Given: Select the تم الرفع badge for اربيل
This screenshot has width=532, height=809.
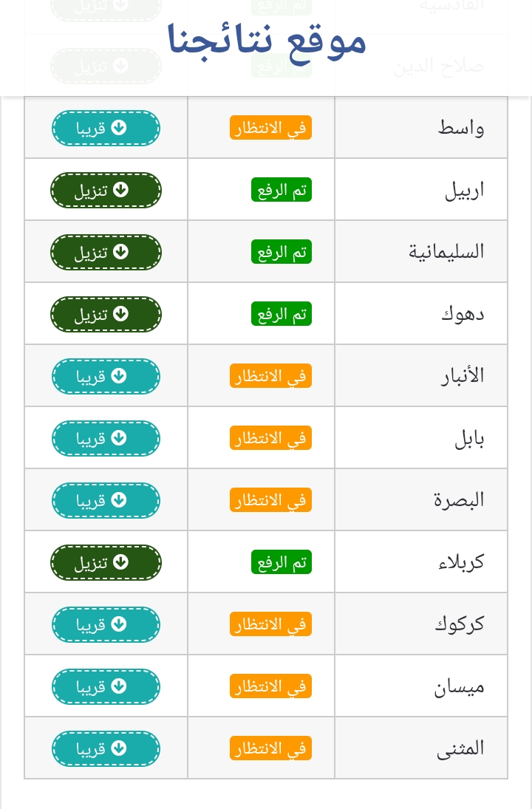Looking at the screenshot, I should click(x=282, y=190).
